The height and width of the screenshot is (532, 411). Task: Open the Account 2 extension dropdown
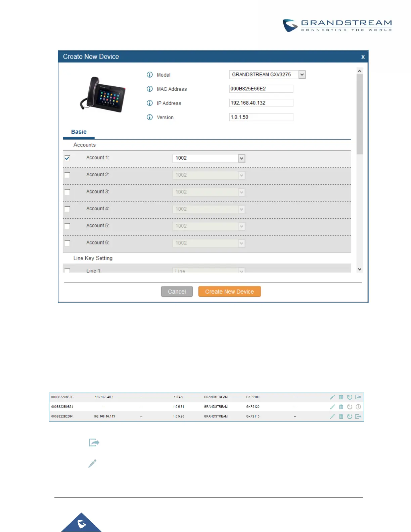[209, 175]
